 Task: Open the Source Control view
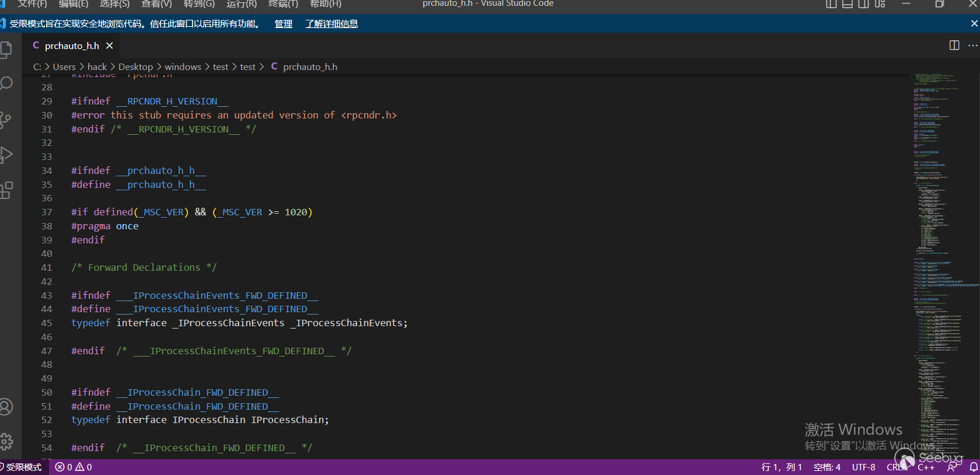tap(6, 120)
